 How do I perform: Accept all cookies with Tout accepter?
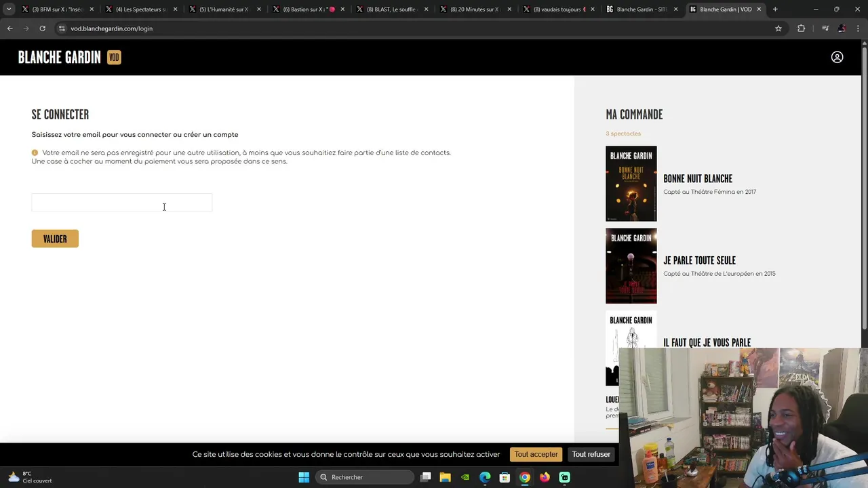coord(536,454)
